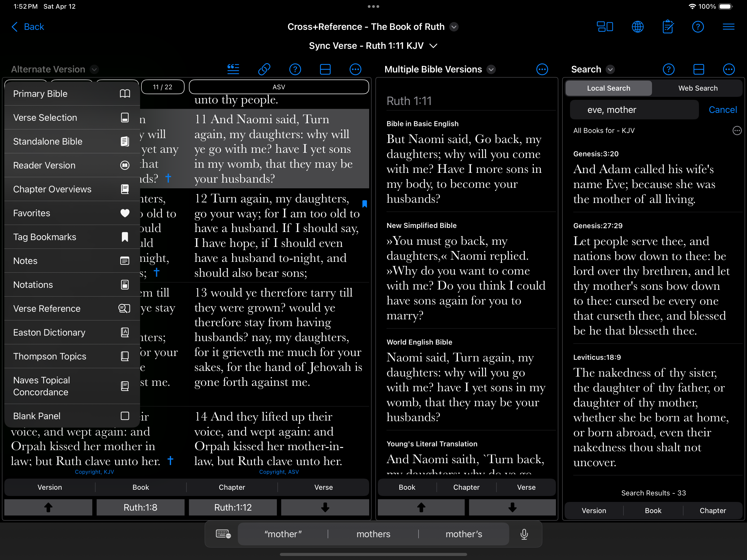The height and width of the screenshot is (560, 747).
Task: Click down arrow in Alternate Version panel
Action: coord(325,507)
